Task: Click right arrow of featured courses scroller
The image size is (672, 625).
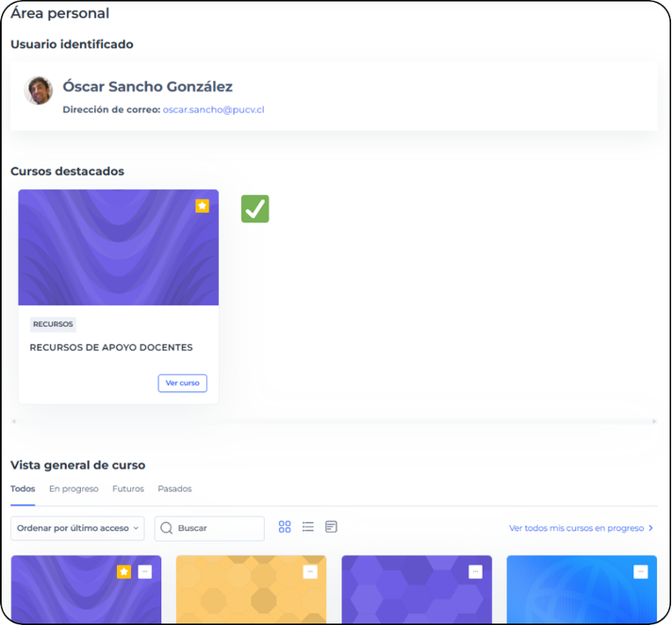Action: coord(654,421)
